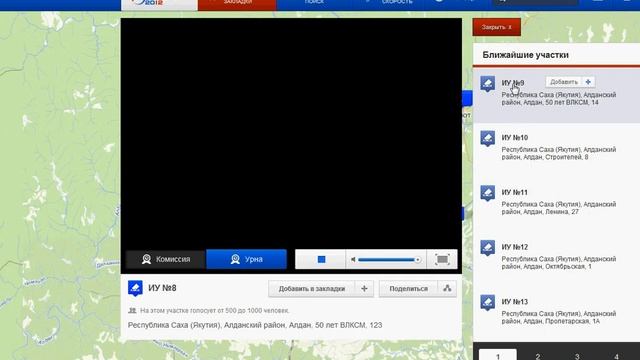The height and width of the screenshot is (360, 640).
Task: Go to page 3 of nearby stations
Action: point(577,356)
